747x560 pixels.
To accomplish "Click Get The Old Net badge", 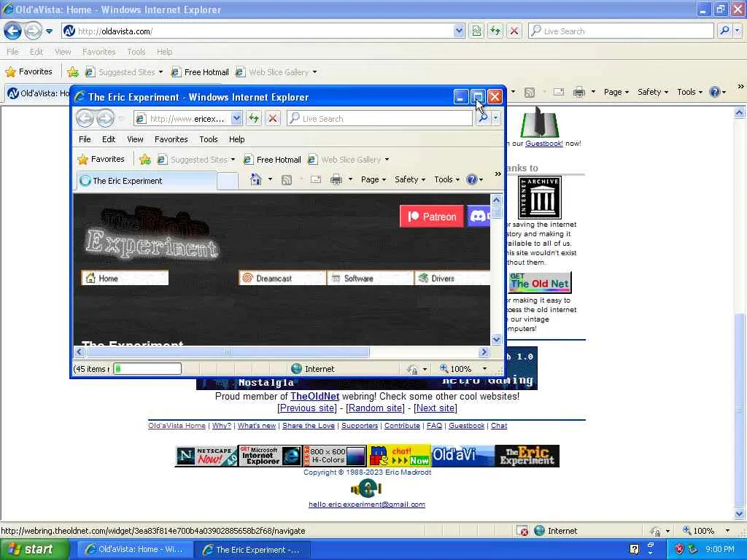I will pos(540,282).
